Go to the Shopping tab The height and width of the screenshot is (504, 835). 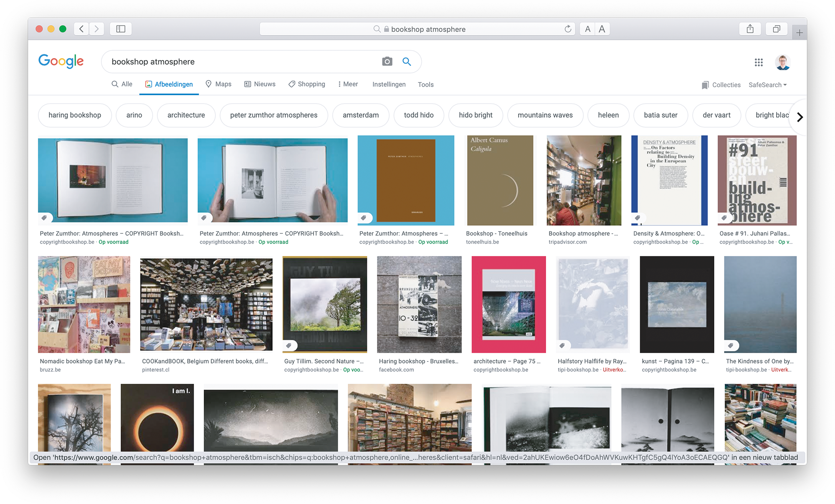click(x=306, y=84)
